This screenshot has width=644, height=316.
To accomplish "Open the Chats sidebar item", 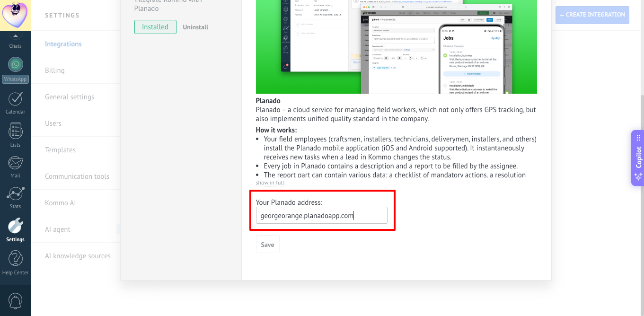I will [15, 43].
